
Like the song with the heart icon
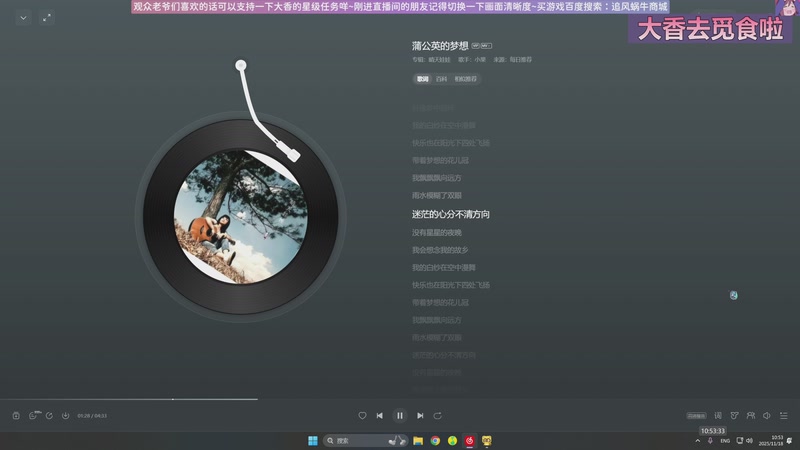click(362, 415)
